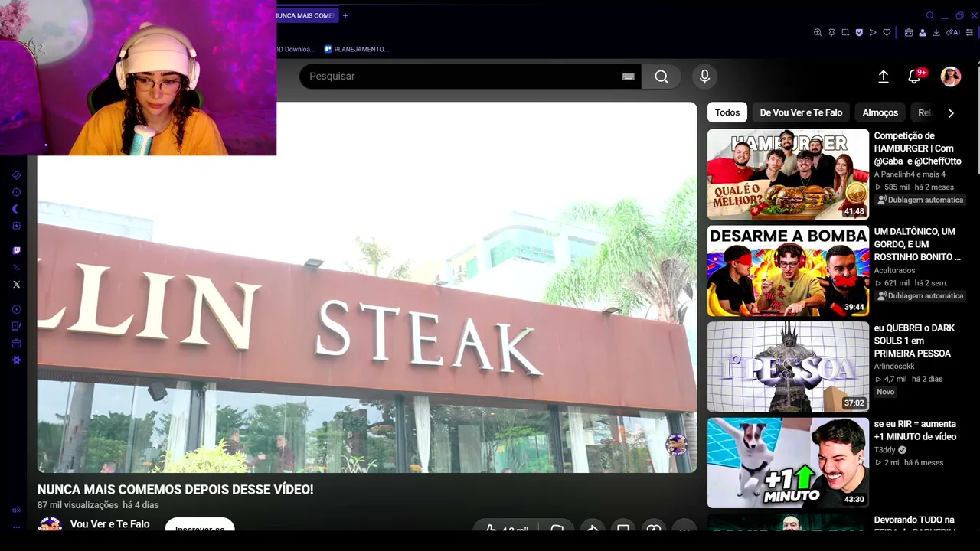This screenshot has width=980, height=551.
Task: Open the Aculturados channel link
Action: tap(894, 270)
